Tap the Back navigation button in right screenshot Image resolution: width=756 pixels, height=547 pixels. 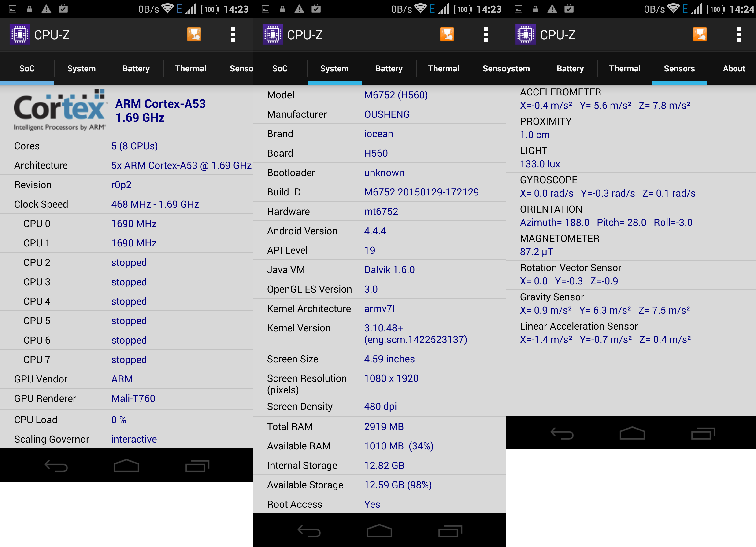(x=562, y=433)
